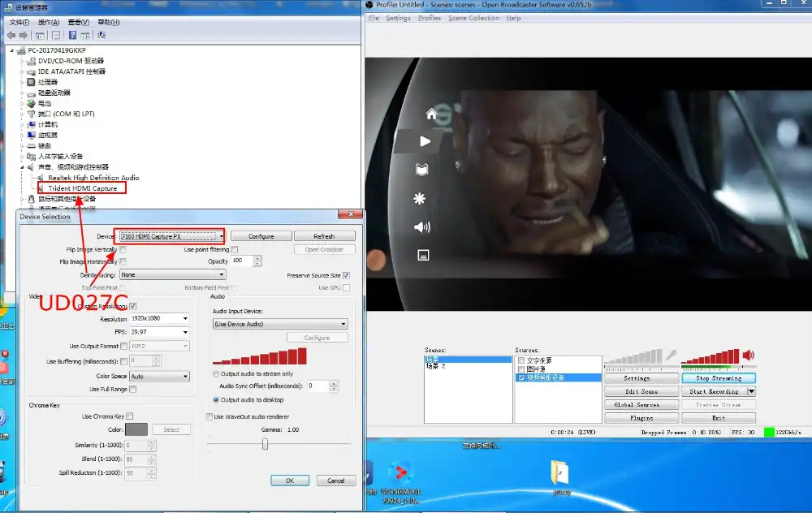Click OK in the Device Selection dialog
Image resolution: width=812 pixels, height=513 pixels.
290,481
